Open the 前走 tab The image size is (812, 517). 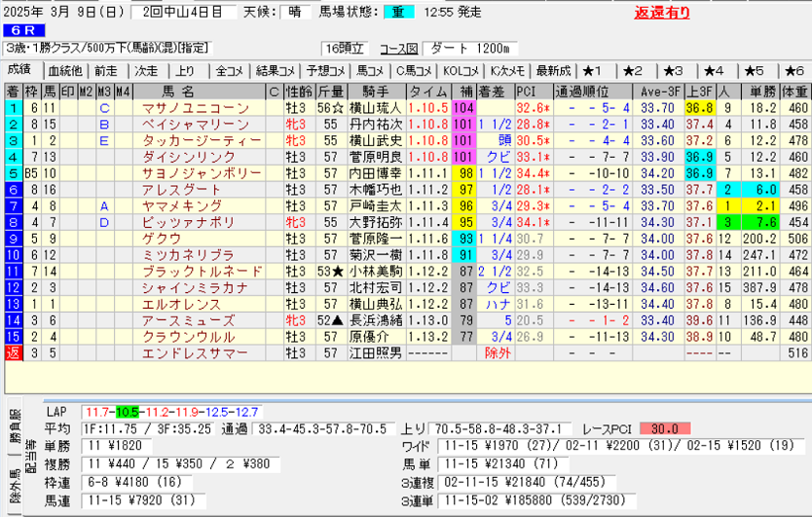point(106,71)
